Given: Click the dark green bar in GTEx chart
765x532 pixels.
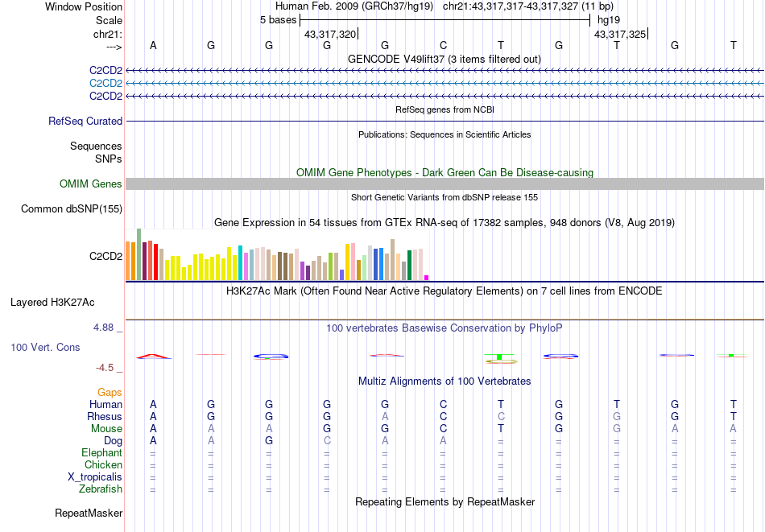Looking at the screenshot, I should coord(409,266).
